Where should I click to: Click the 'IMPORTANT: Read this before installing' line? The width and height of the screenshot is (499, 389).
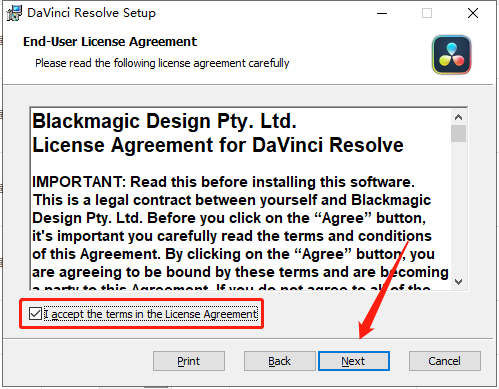pos(223,182)
